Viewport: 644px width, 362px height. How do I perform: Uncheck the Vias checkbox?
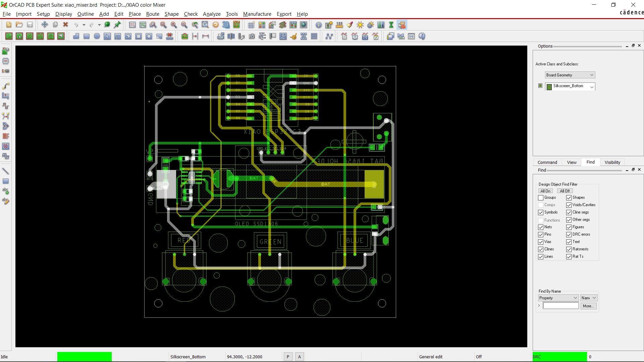541,242
